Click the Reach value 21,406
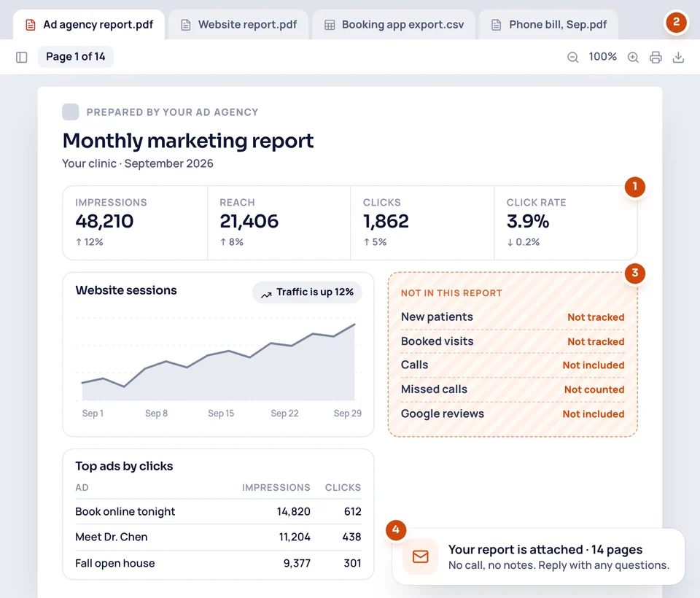 click(x=249, y=221)
